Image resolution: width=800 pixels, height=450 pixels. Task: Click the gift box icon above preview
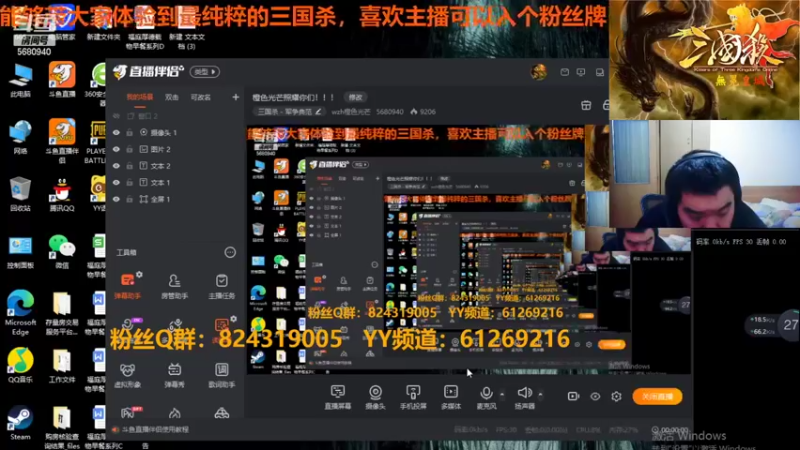586,105
